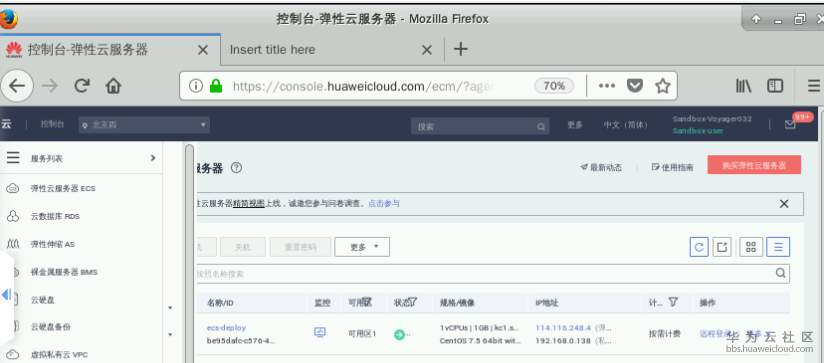824x363 pixels.
Task: Toggle the Firefox sidebar icon
Action: (x=775, y=86)
